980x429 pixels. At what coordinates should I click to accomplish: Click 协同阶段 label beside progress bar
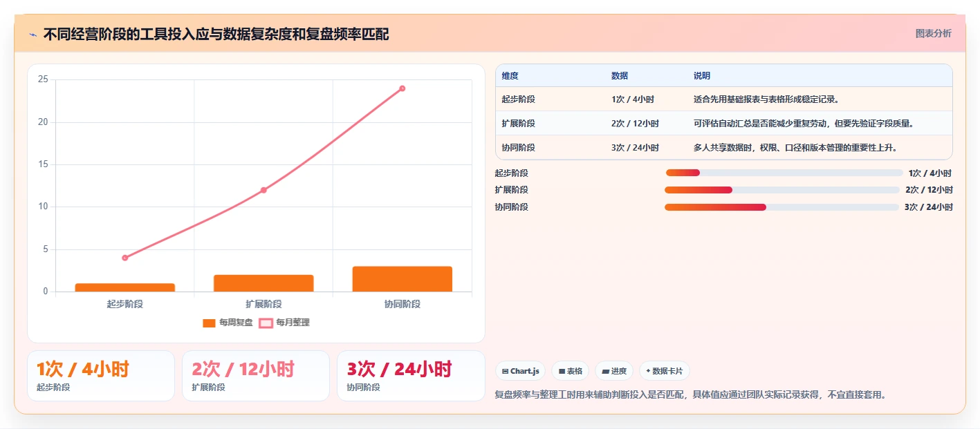512,207
